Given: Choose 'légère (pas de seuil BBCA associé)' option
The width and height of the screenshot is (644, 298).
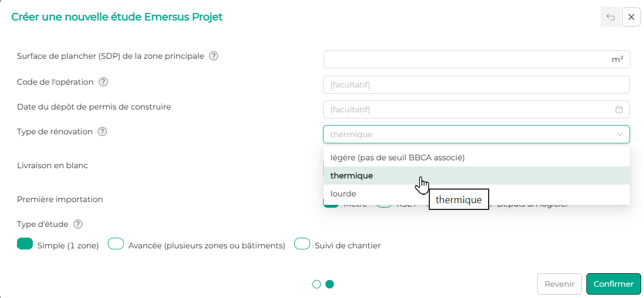Looking at the screenshot, I should pyautogui.click(x=397, y=157).
